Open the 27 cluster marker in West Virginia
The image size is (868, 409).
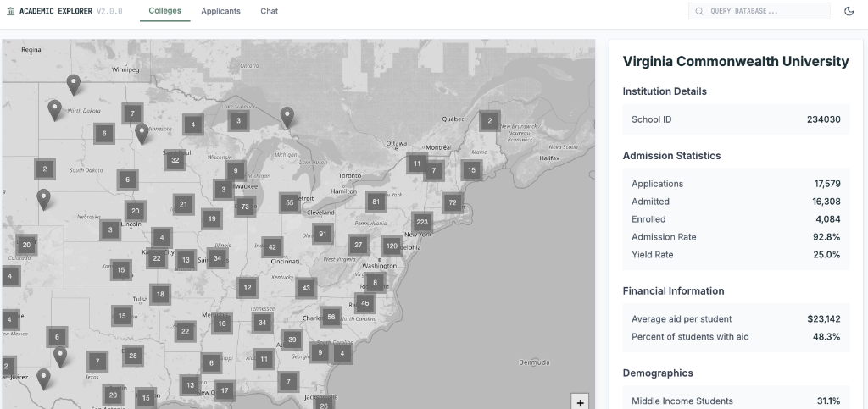(x=359, y=245)
